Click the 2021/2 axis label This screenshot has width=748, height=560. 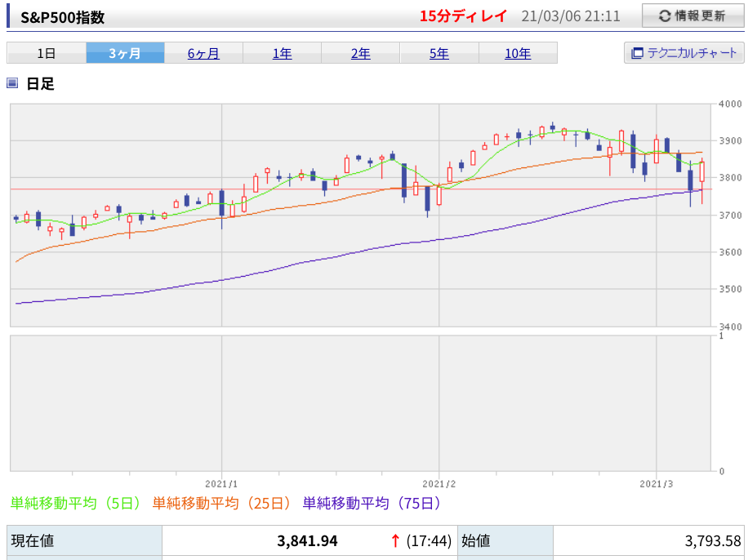pos(439,484)
